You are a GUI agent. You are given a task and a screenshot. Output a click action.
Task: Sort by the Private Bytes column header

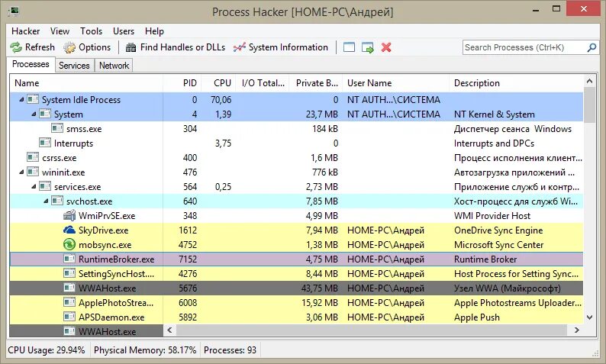pos(316,83)
